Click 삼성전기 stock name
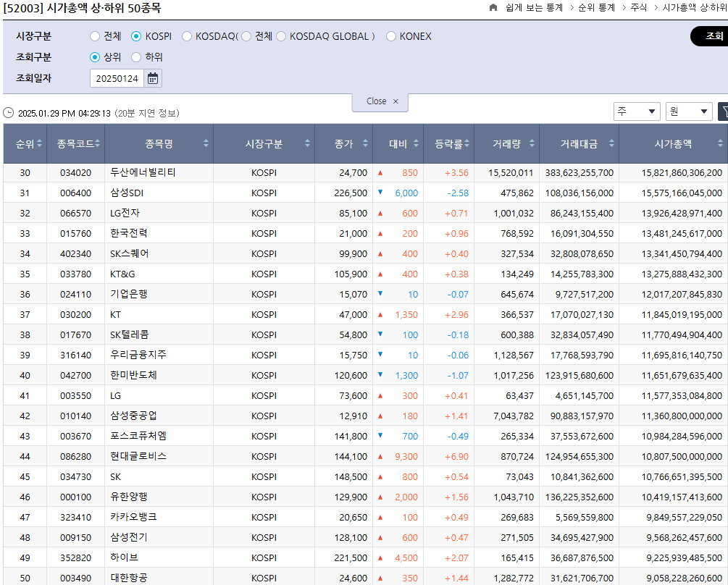728x585 pixels. pos(129,538)
